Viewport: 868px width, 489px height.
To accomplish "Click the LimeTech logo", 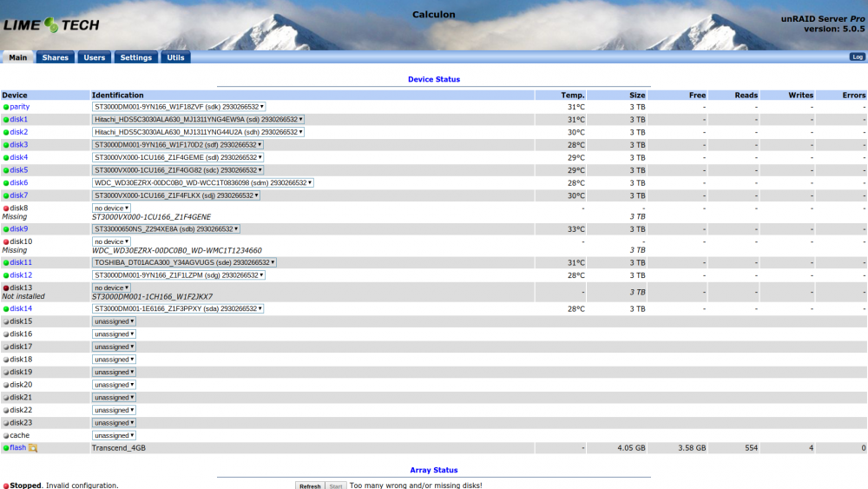I will (51, 25).
